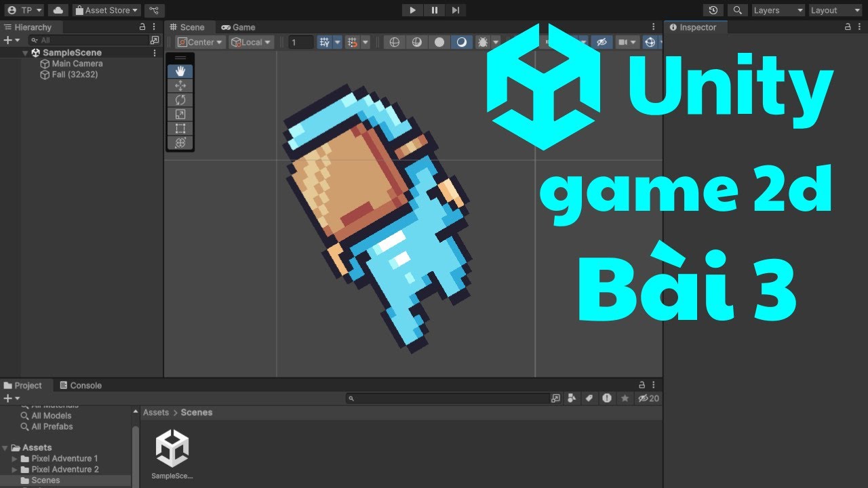The image size is (868, 488).
Task: Click the global search magnifier icon
Action: pos(737,10)
